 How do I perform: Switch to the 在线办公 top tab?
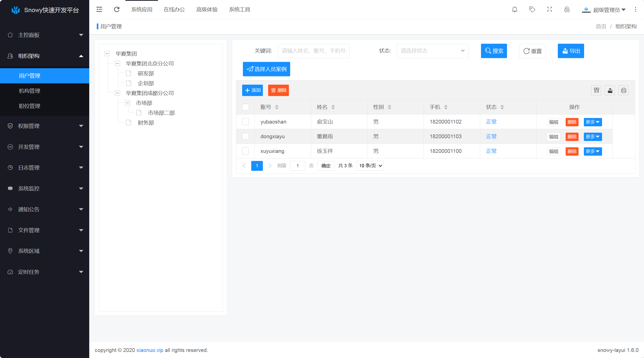pyautogui.click(x=174, y=10)
